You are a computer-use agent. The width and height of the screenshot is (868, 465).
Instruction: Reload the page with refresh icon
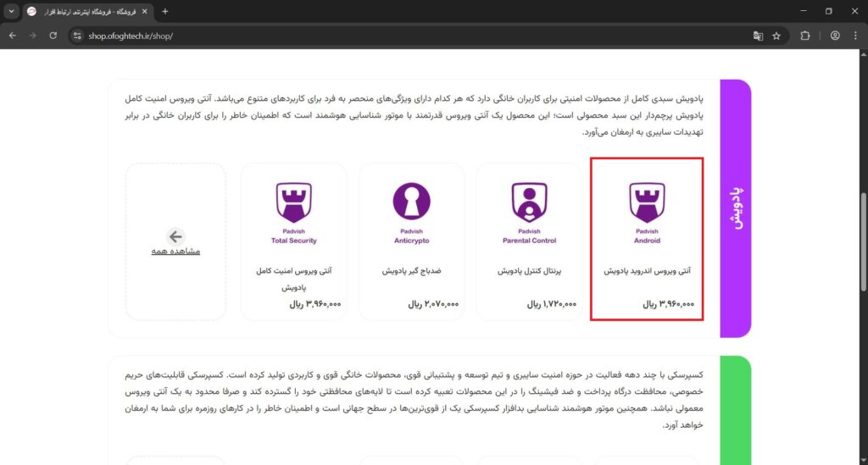click(x=53, y=36)
